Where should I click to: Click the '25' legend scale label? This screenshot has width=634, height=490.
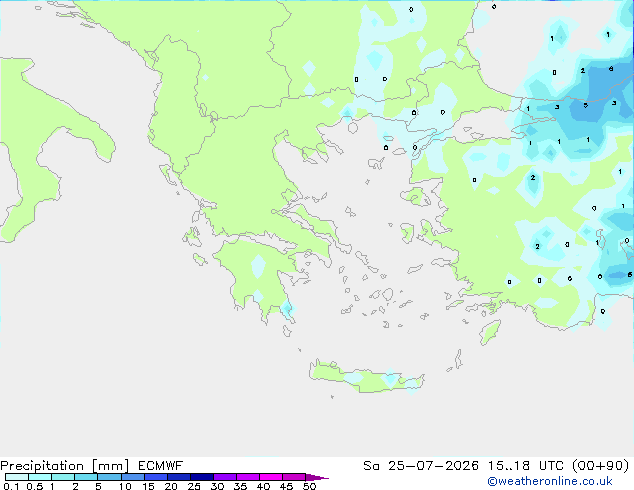[194, 486]
